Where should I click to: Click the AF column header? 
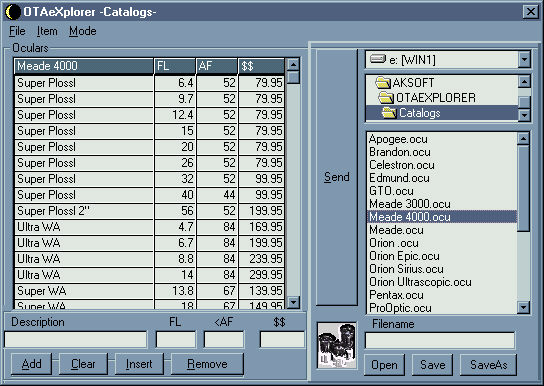click(217, 66)
